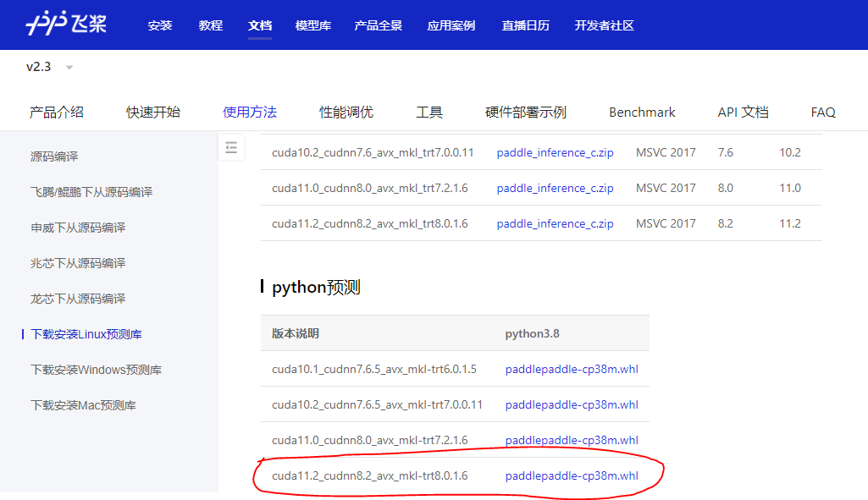Collapse the sidebar with the menu toggle icon
868x500 pixels.
231,148
